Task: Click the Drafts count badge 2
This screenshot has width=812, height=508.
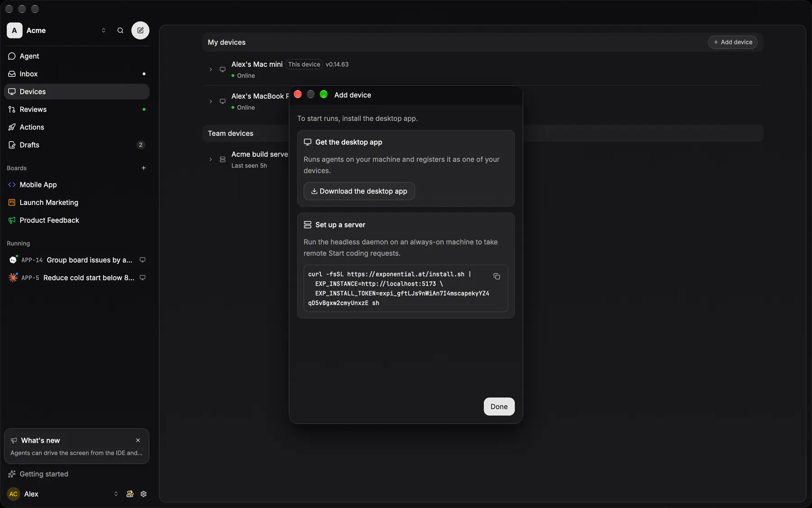Action: tap(141, 145)
